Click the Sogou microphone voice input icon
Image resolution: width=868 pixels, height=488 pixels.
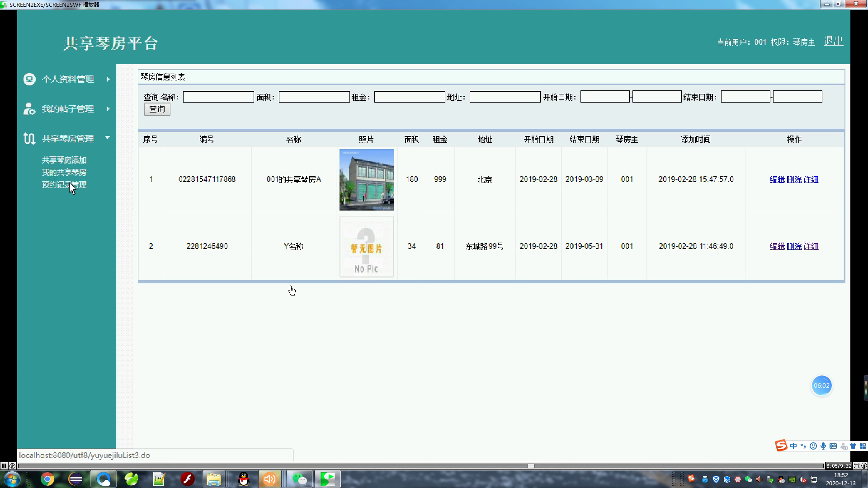(823, 446)
